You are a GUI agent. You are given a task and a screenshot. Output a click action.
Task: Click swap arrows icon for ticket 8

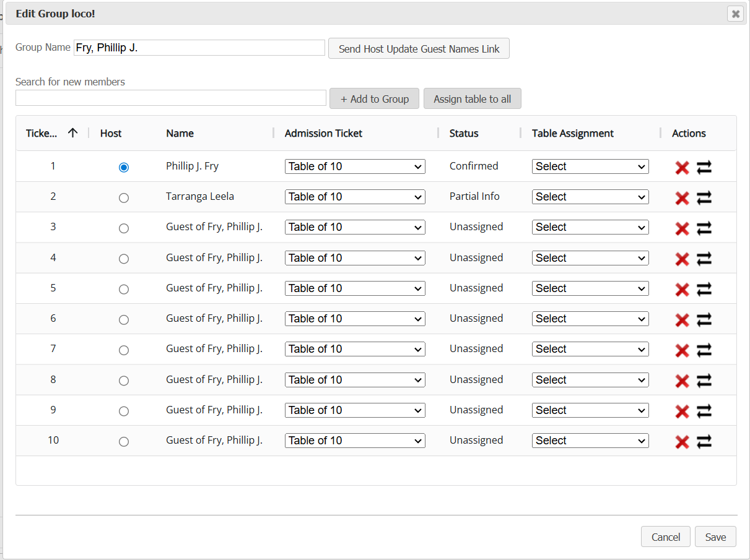pyautogui.click(x=704, y=381)
